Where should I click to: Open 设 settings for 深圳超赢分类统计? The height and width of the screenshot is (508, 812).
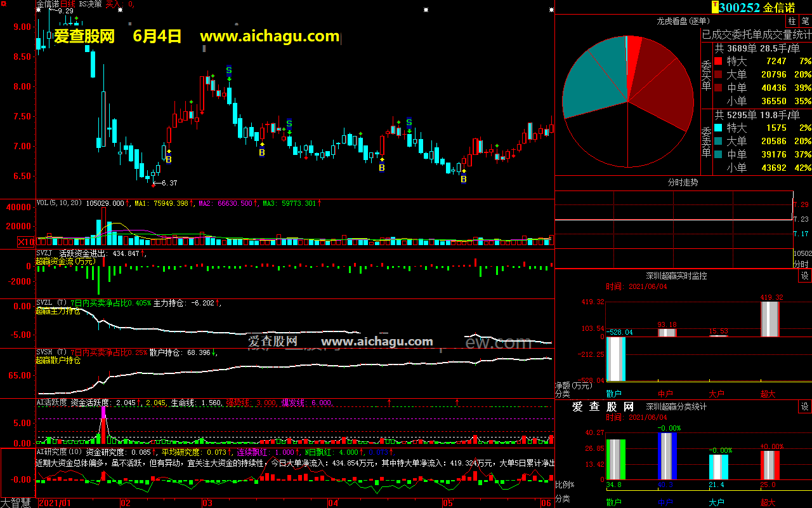804,406
